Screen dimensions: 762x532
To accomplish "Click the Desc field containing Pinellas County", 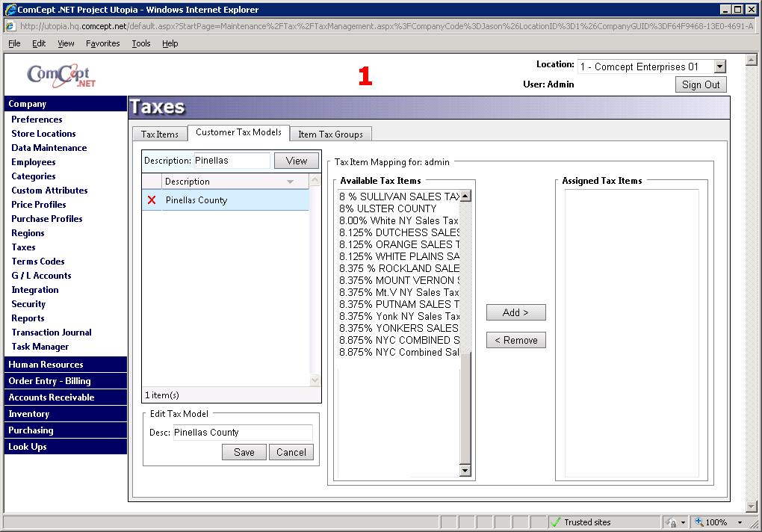I will pos(242,433).
